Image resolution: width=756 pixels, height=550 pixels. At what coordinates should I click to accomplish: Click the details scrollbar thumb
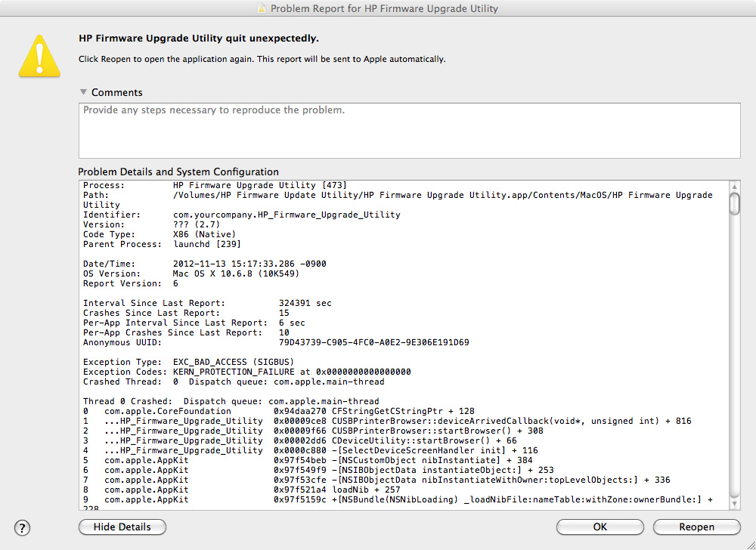click(x=734, y=204)
